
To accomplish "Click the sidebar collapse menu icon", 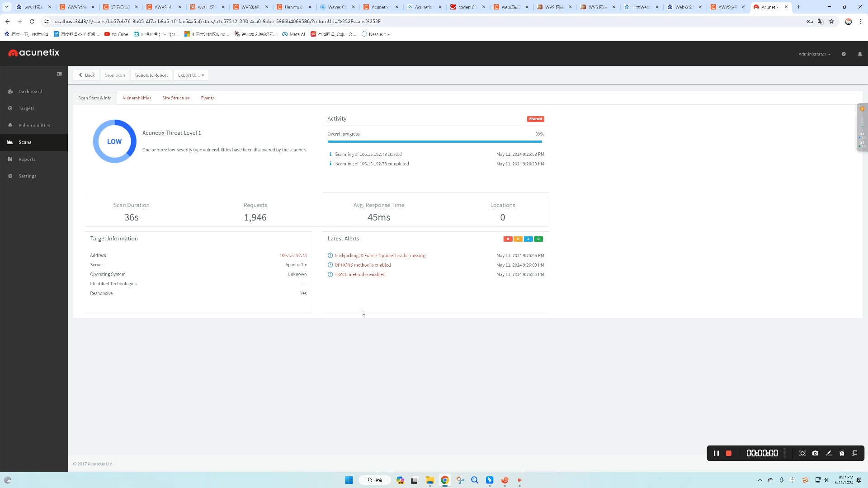I will (59, 74).
